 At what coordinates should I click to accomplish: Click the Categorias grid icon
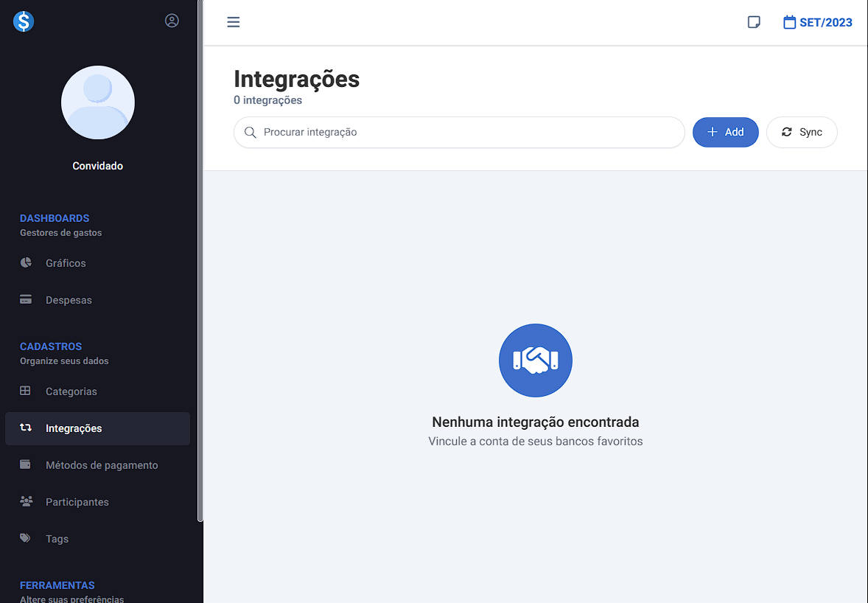click(x=26, y=391)
